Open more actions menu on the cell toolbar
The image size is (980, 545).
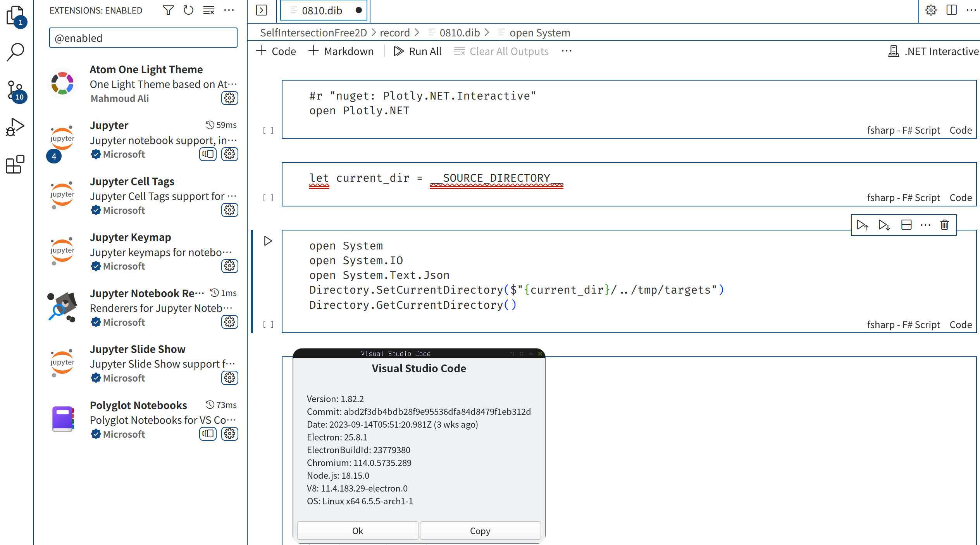pyautogui.click(x=925, y=225)
